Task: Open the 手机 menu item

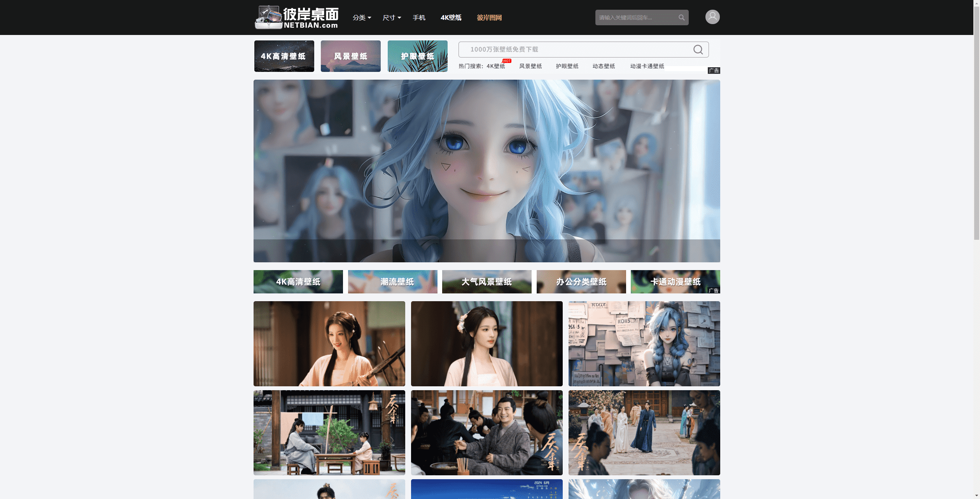Action: tap(419, 17)
